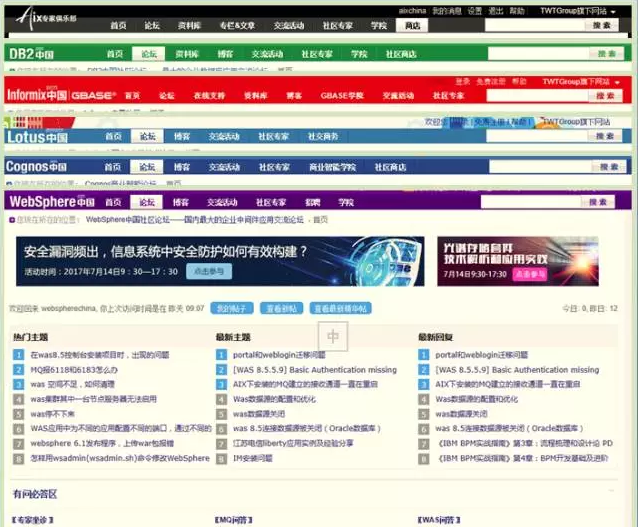Click 我的消息 in AIX top links
This screenshot has width=640, height=530.
pos(447,11)
